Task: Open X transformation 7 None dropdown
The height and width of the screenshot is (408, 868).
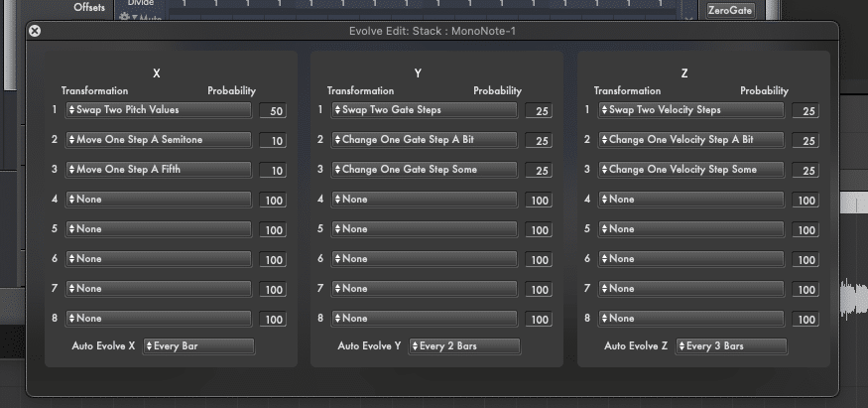Action: (x=159, y=289)
